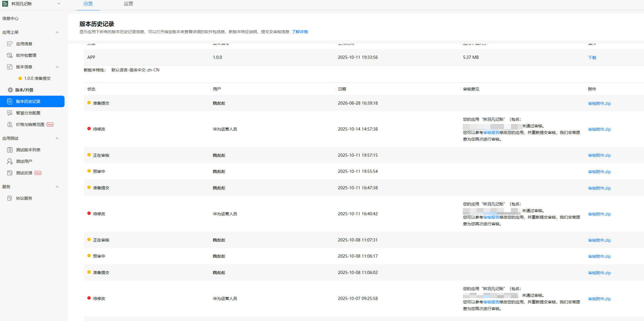Viewport: 644px width, 321px height.
Task: Open 信息中心 in the sidebar
Action: pyautogui.click(x=10, y=18)
